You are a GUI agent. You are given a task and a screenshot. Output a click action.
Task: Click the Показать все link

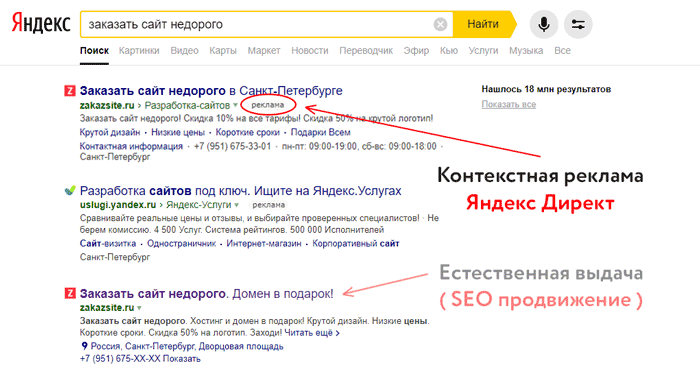click(x=508, y=104)
